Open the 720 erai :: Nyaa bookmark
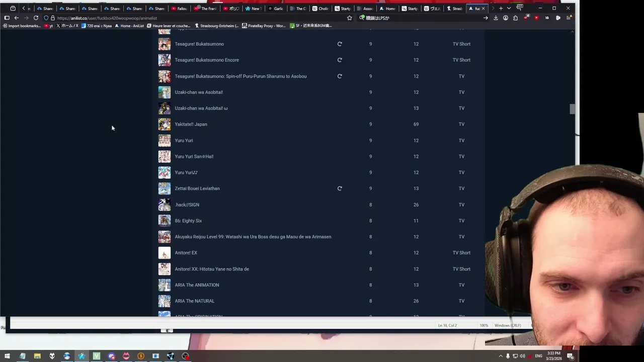This screenshot has width=644, height=362. point(96,26)
